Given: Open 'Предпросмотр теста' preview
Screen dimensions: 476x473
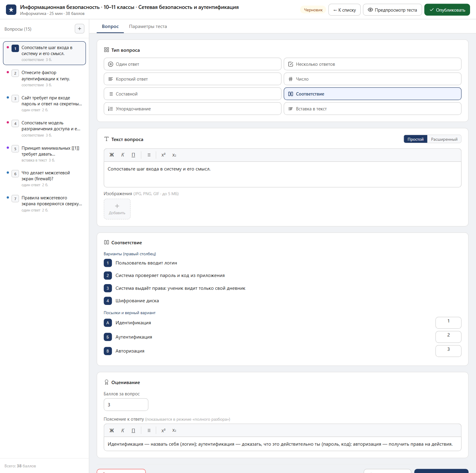Looking at the screenshot, I should tap(392, 10).
